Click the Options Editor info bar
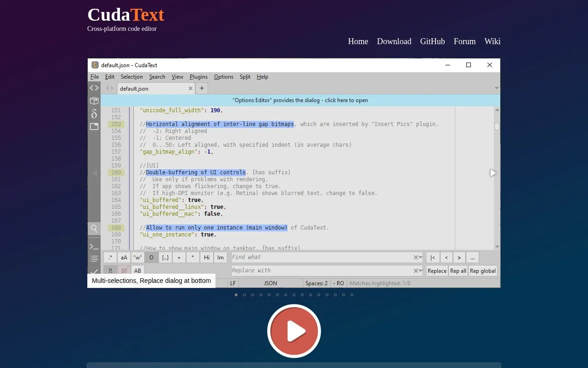 300,100
